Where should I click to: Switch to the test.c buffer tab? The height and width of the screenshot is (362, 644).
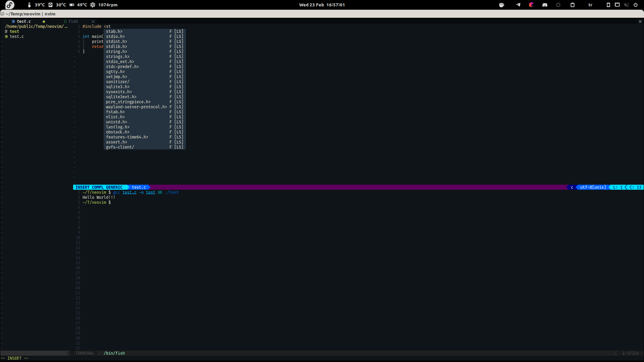[24, 21]
